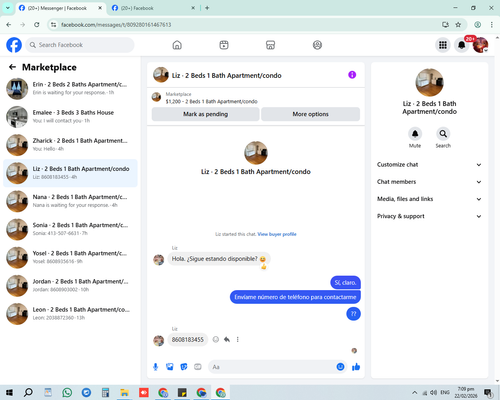Send a thumbs-up like
Screen dimensions: 500x400
(x=356, y=367)
